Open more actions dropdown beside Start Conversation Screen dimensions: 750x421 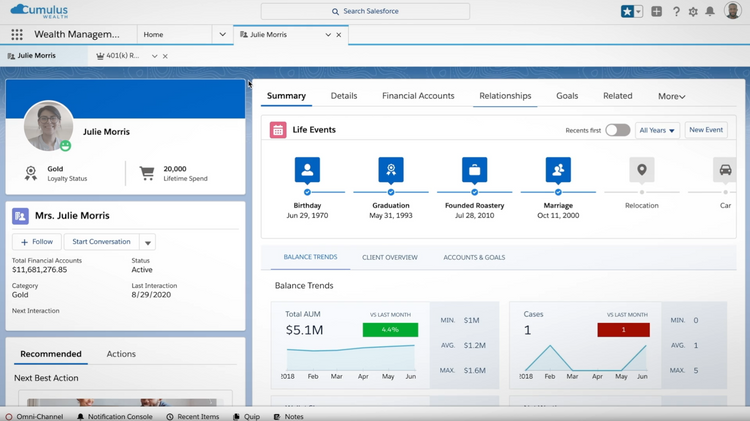(x=148, y=243)
